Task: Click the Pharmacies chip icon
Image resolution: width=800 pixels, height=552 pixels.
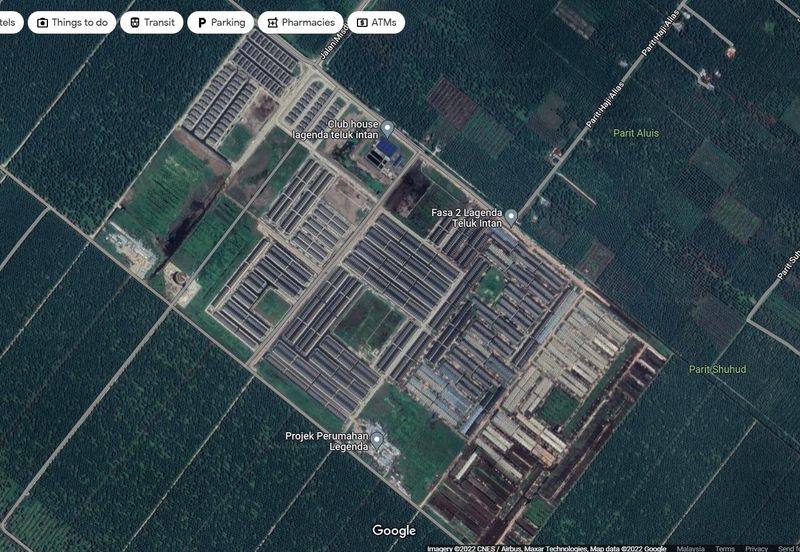Action: click(x=272, y=22)
